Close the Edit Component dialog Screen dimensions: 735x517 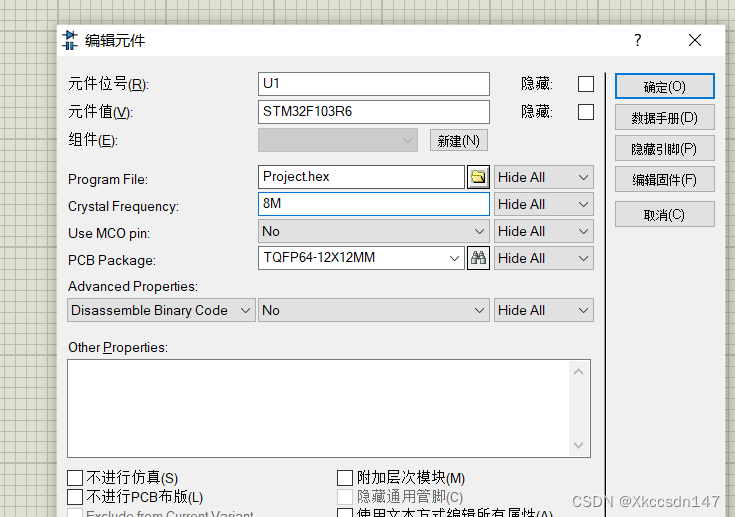695,40
